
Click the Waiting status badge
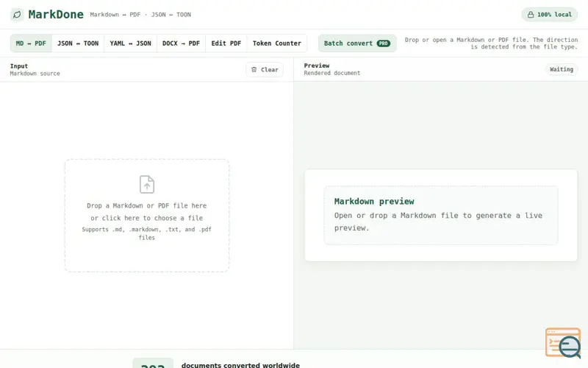(562, 69)
